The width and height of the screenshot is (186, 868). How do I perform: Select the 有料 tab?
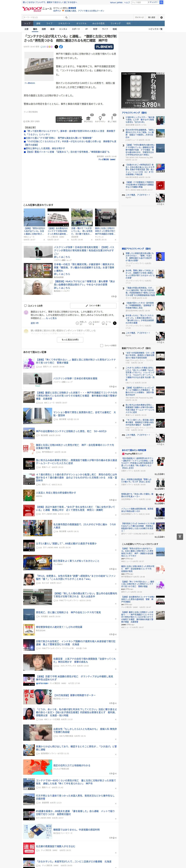(128, 23)
